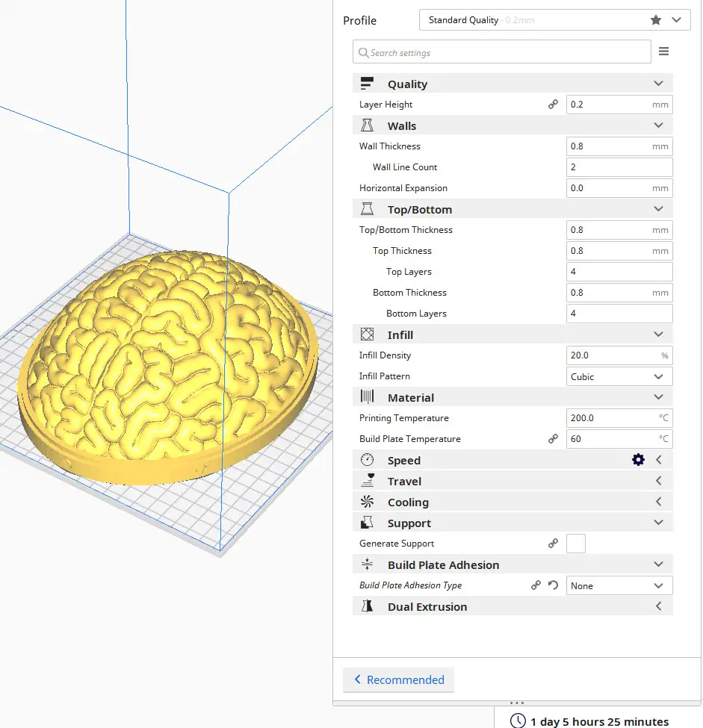
Task: Click the Build Plate Adhesion Type label
Action: [410, 585]
